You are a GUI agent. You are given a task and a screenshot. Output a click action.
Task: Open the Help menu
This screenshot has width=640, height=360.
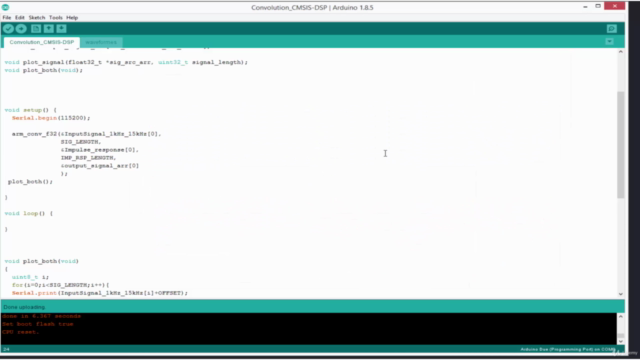pos(72,18)
